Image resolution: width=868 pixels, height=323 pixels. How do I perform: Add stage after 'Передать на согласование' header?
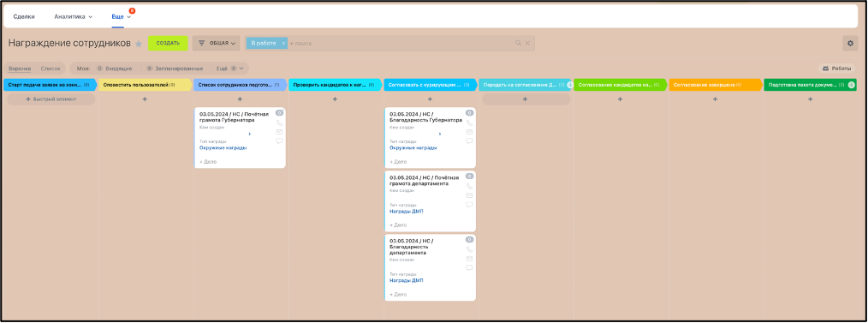(x=569, y=85)
